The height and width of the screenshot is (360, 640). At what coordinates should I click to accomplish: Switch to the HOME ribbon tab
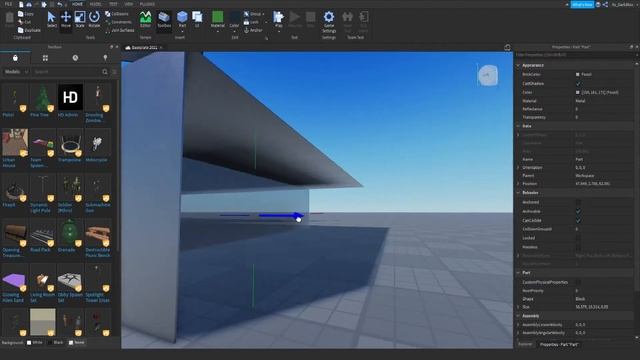tap(77, 4)
